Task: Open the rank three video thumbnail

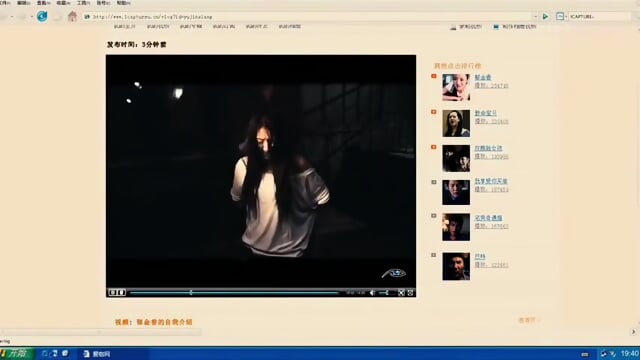Action: (456, 158)
